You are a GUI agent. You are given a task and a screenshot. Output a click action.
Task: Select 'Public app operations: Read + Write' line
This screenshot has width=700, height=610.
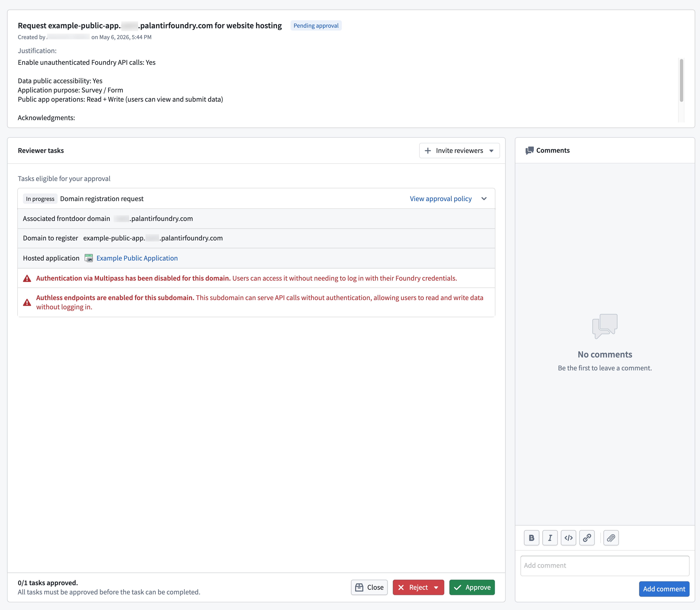tap(120, 99)
